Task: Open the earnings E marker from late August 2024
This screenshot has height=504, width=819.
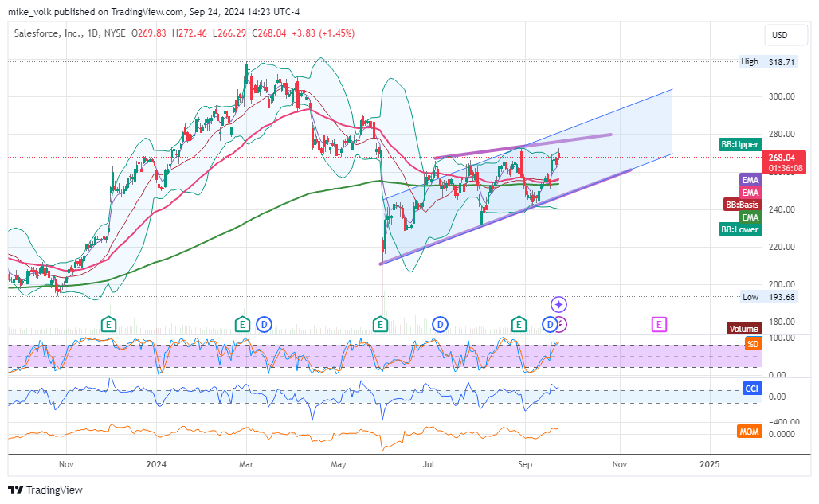Action: [518, 325]
